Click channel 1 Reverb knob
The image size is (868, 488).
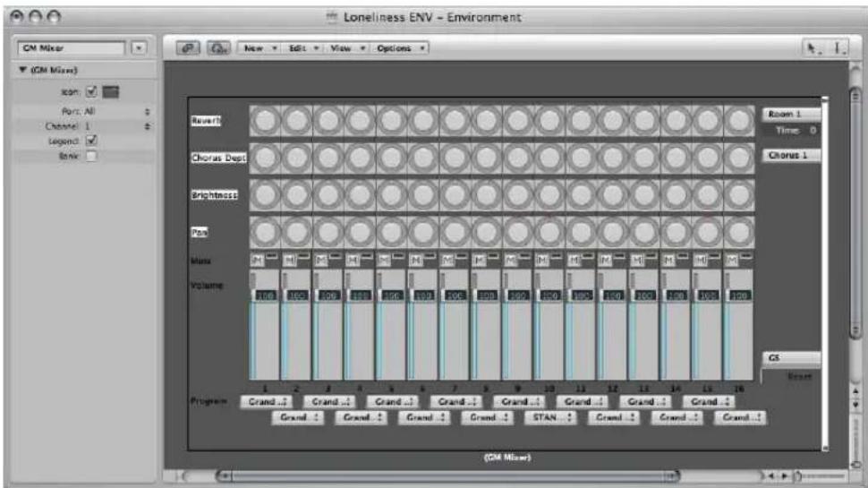pos(265,121)
